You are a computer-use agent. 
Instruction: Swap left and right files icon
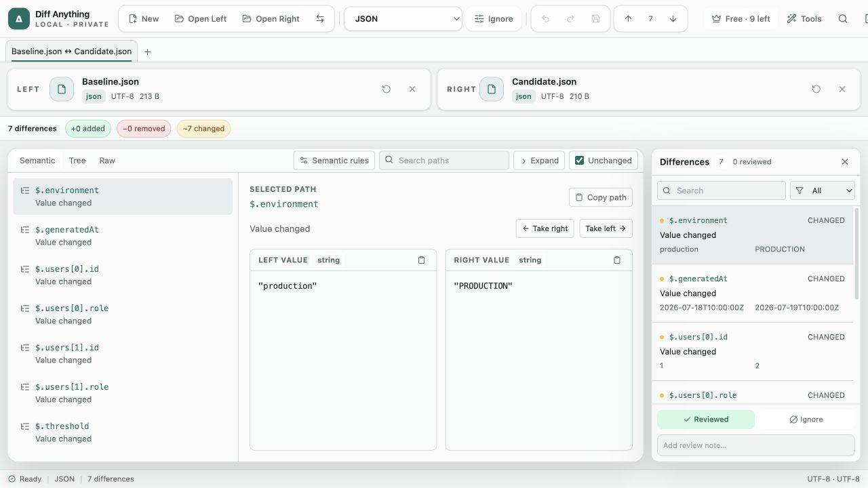(x=320, y=19)
